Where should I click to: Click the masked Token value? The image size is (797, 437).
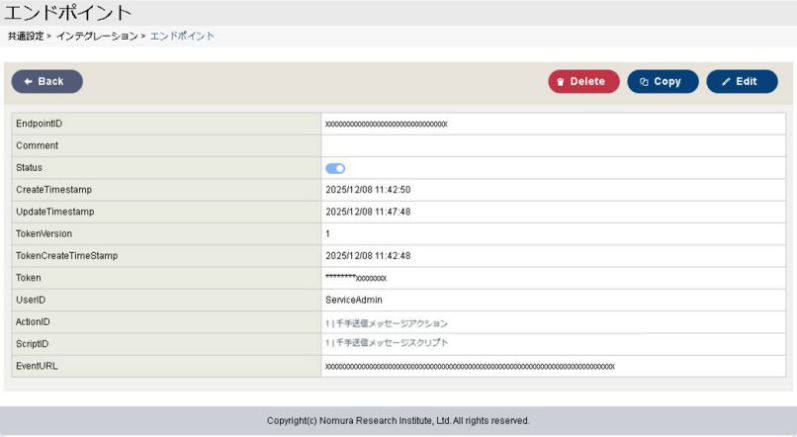356,277
